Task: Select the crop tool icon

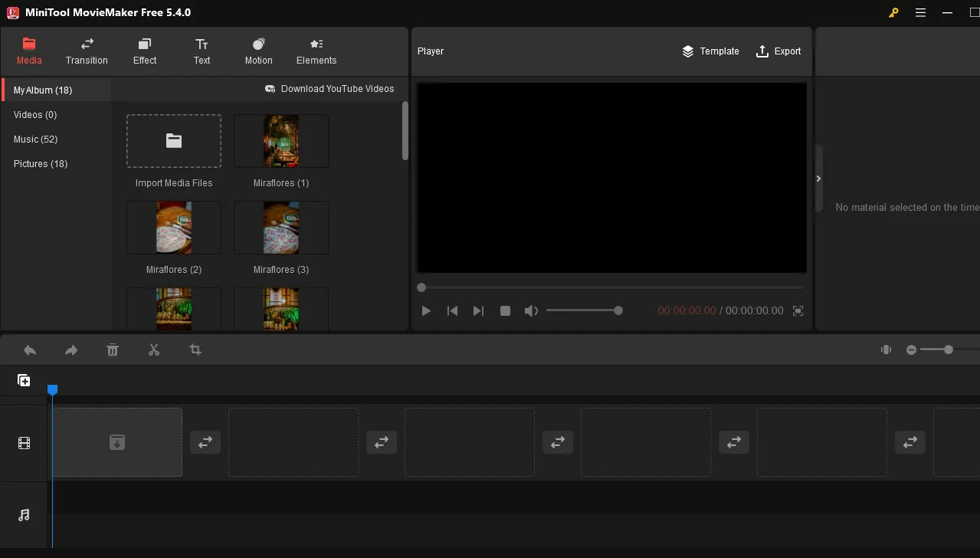Action: (x=195, y=350)
